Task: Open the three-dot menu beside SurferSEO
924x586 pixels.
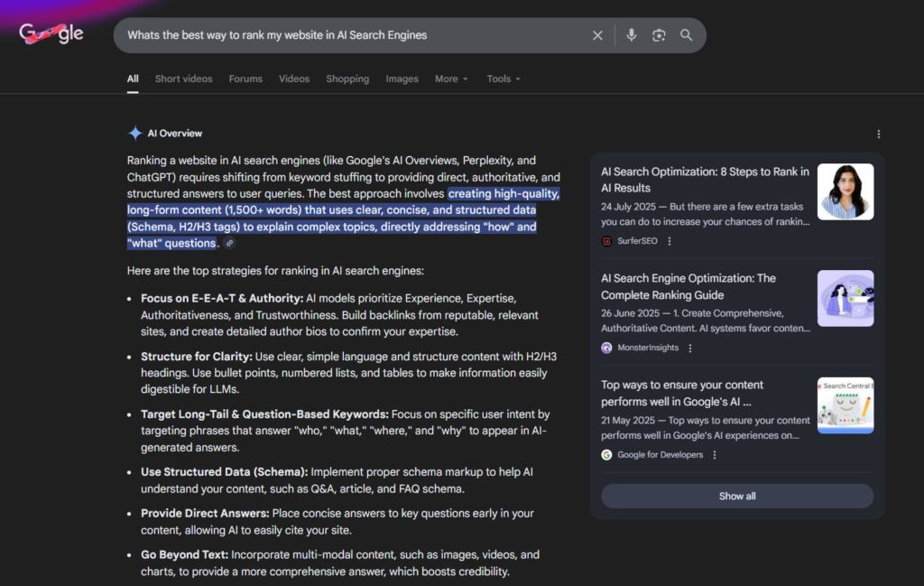Action: click(671, 241)
